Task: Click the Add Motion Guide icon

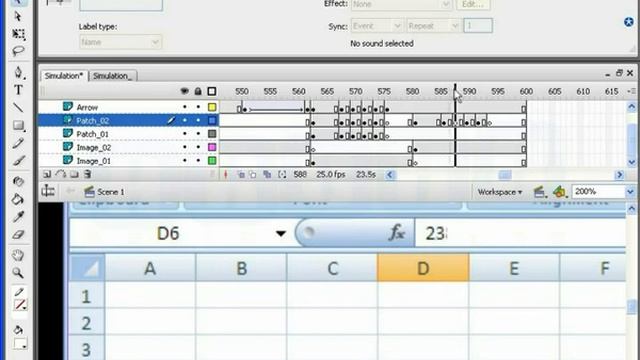Action: click(60, 175)
